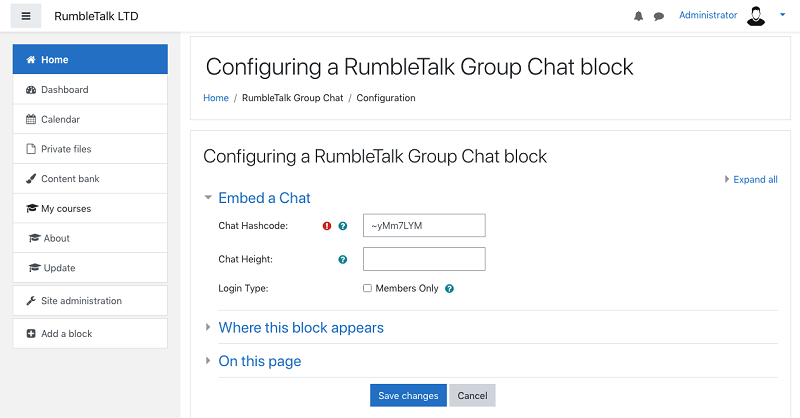Go to Calendar in the sidebar
The height and width of the screenshot is (418, 800).
point(60,120)
